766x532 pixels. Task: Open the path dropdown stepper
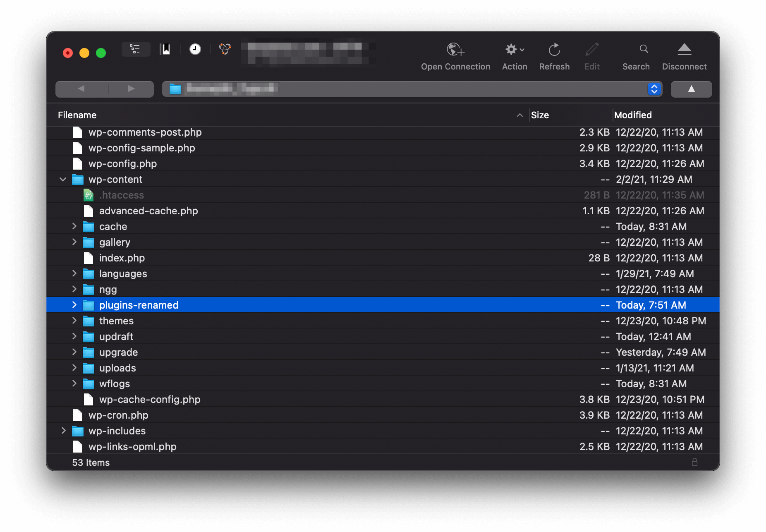tap(654, 89)
